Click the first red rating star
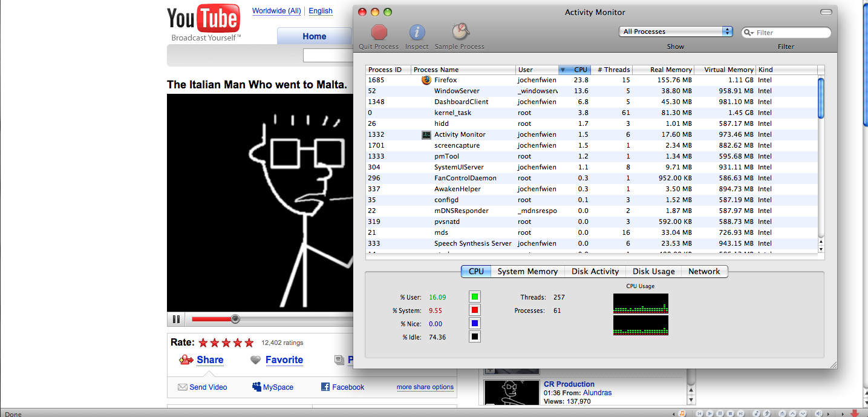 pyautogui.click(x=203, y=343)
